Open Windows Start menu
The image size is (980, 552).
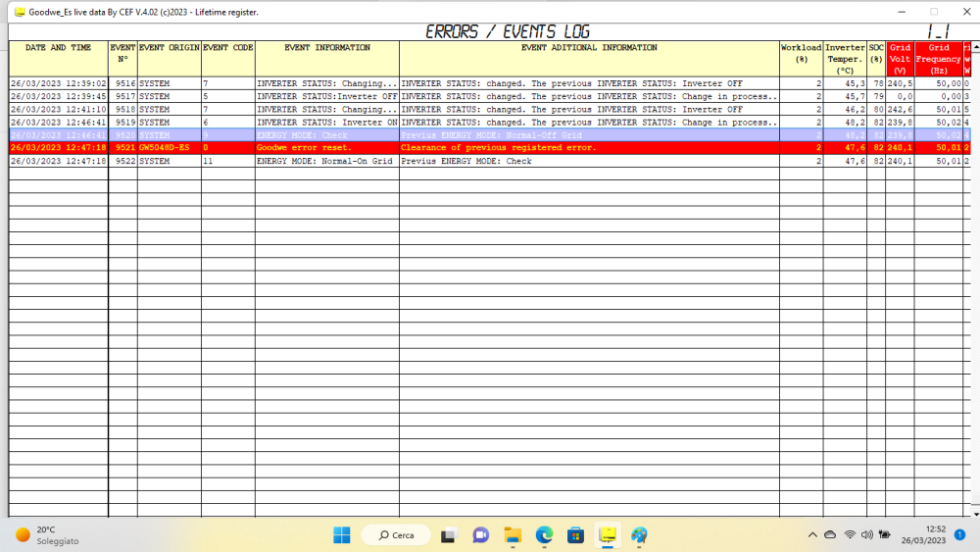click(341, 535)
